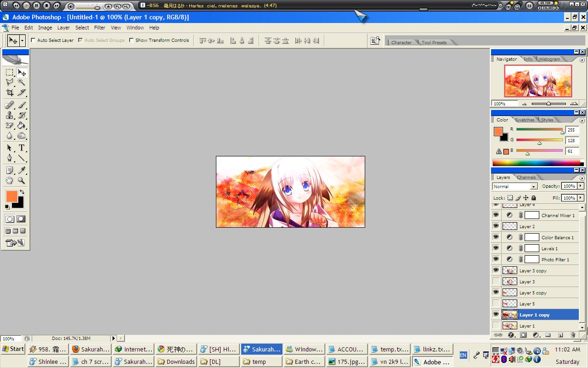588x368 pixels.
Task: Hide the Color Balance 1 layer
Action: (496, 237)
